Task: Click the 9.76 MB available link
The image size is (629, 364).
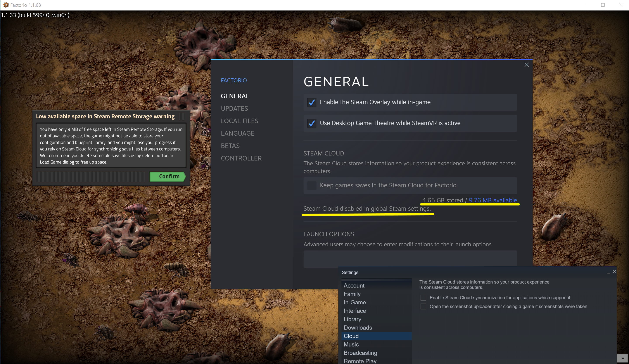Action: click(492, 200)
